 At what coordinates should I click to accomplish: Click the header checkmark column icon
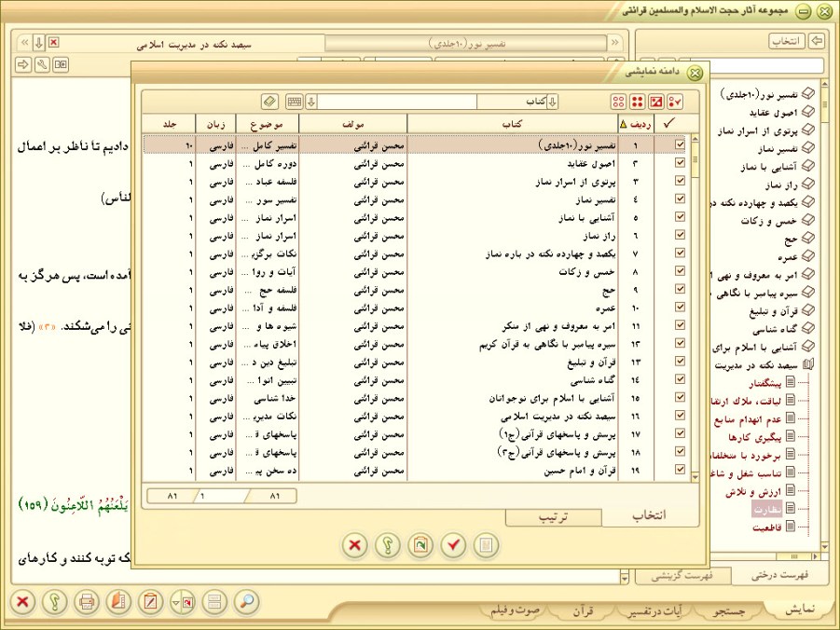(x=668, y=124)
